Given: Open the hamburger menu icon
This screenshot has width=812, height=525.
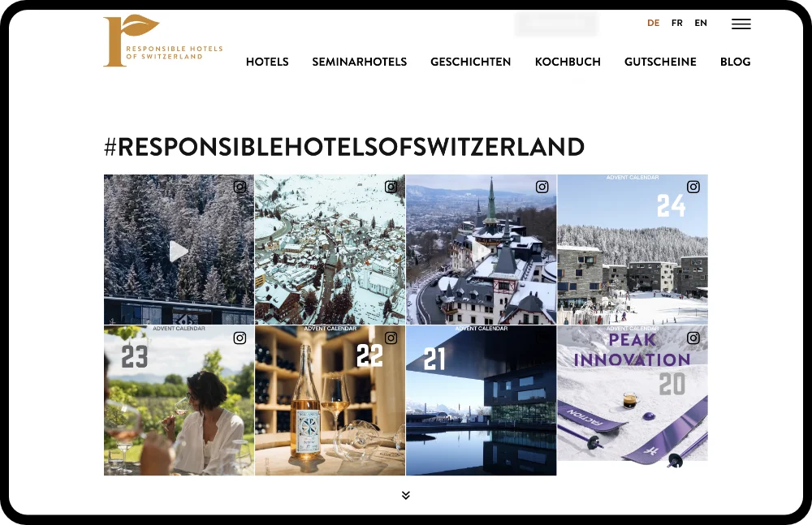Looking at the screenshot, I should click(741, 24).
